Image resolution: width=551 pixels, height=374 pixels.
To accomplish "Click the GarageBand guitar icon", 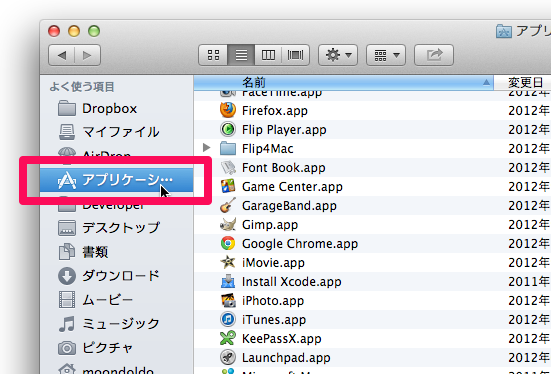I will (228, 205).
